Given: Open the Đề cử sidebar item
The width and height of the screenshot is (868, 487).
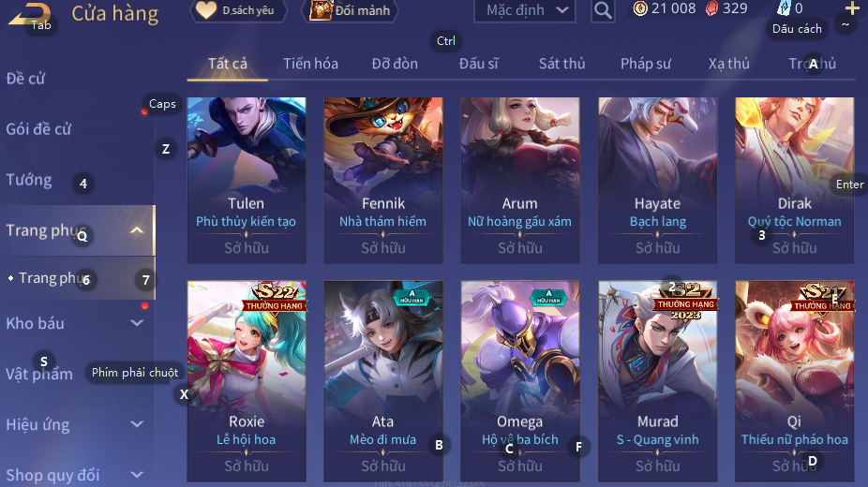Looking at the screenshot, I should [x=25, y=79].
